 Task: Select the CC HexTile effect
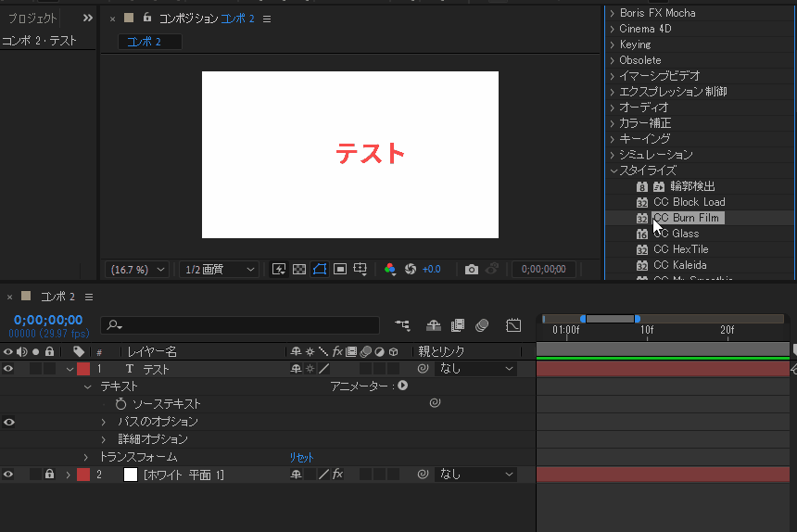[x=680, y=249]
